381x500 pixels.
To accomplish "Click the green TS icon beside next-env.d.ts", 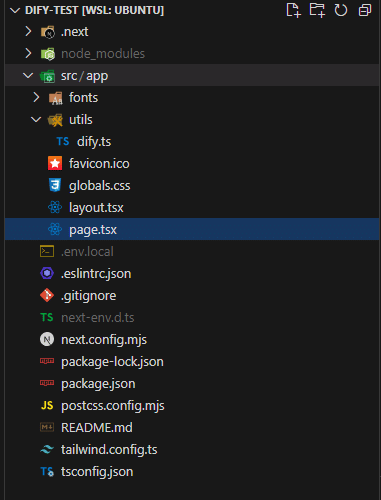I will pos(47,317).
